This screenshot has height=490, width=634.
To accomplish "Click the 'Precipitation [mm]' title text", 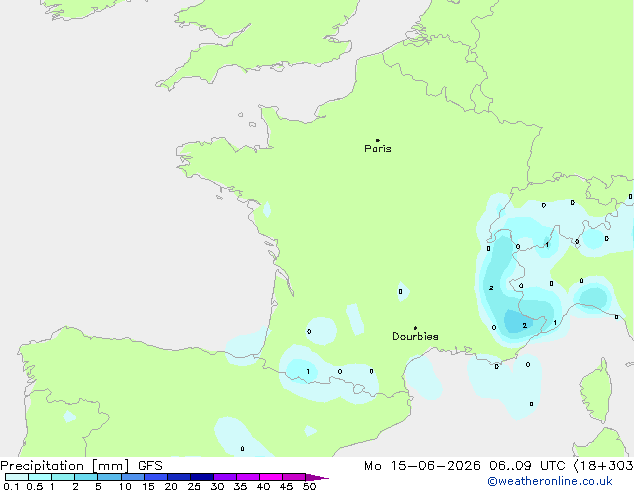I will click(65, 466).
